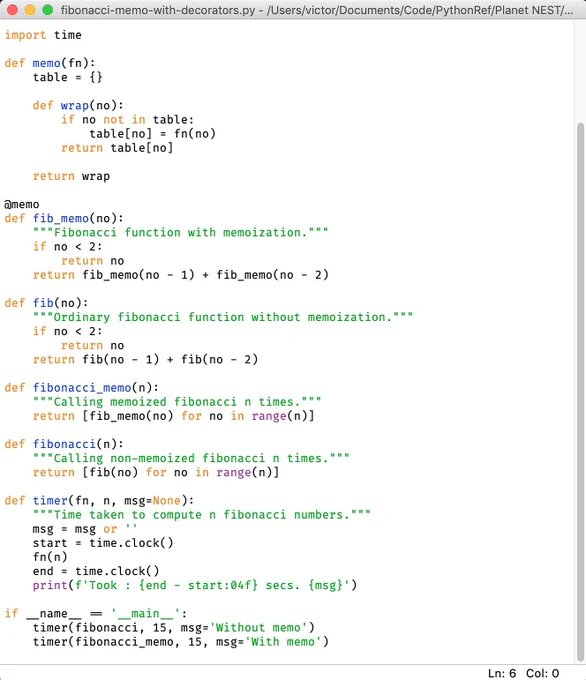Click the '@memo' decorator line
Image resolution: width=586 pixels, height=680 pixels.
tap(22, 204)
